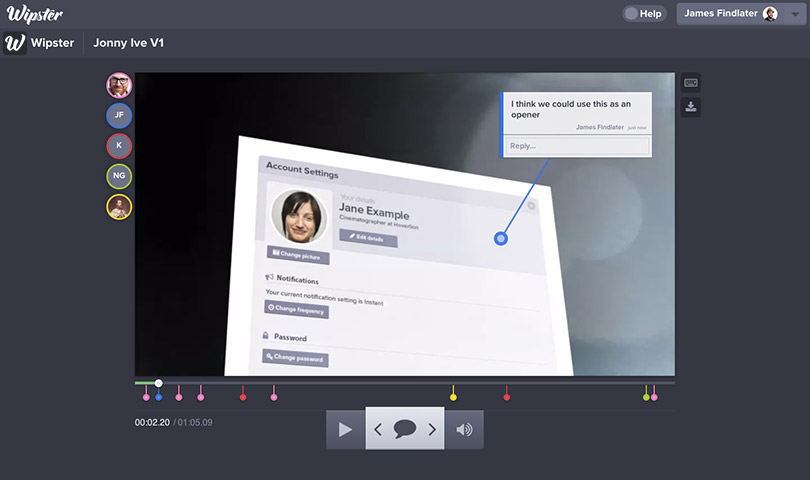Click the download video icon

pos(691,107)
